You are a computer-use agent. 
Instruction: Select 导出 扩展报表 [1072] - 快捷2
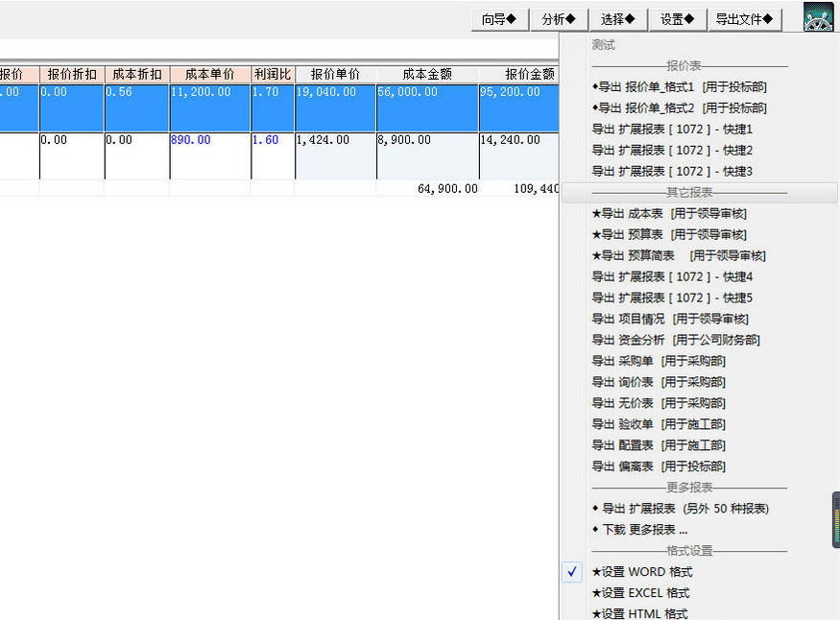(672, 151)
